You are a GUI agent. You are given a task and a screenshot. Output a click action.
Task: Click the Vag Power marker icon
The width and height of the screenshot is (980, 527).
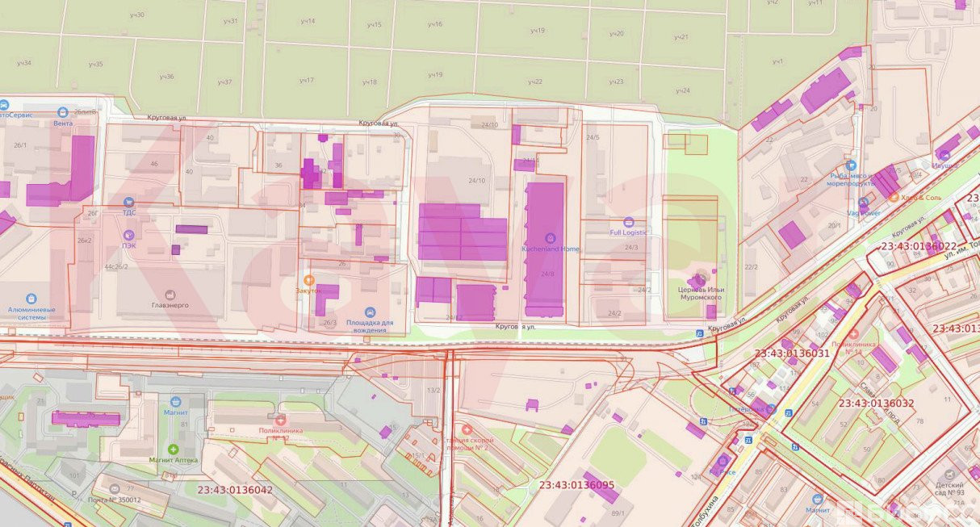click(864, 202)
